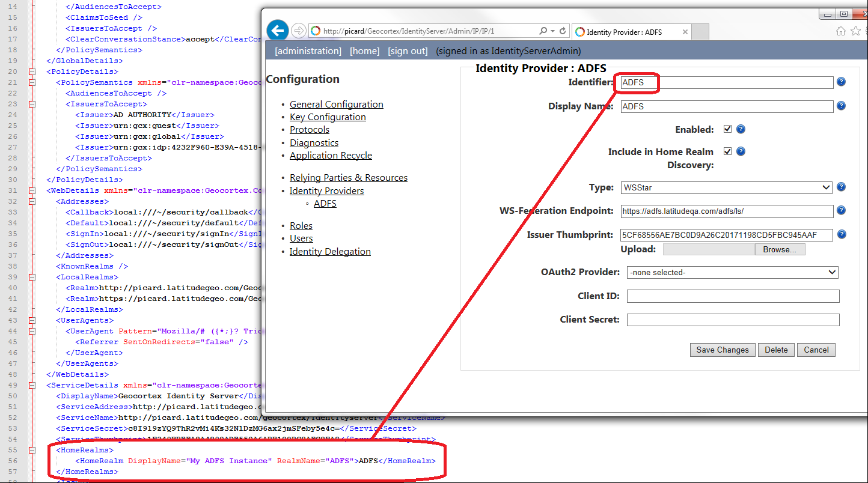Click the help icon next to the Type dropdown
The height and width of the screenshot is (483, 868).
click(842, 187)
